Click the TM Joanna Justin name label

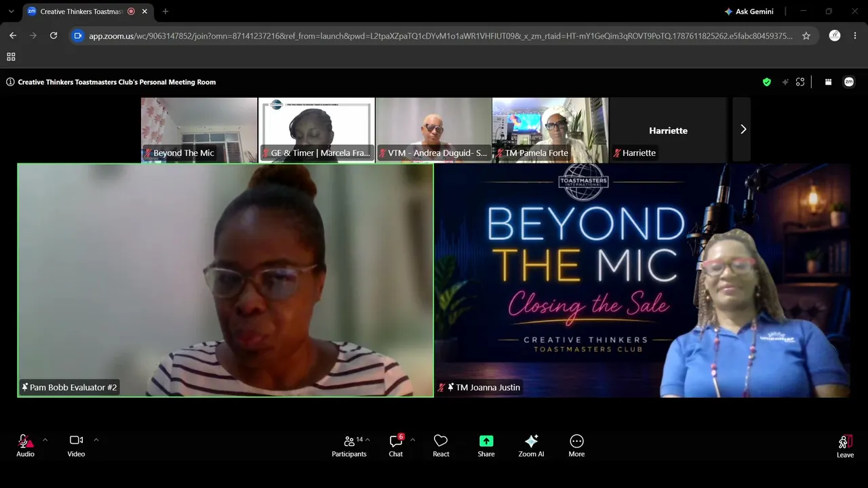(479, 388)
